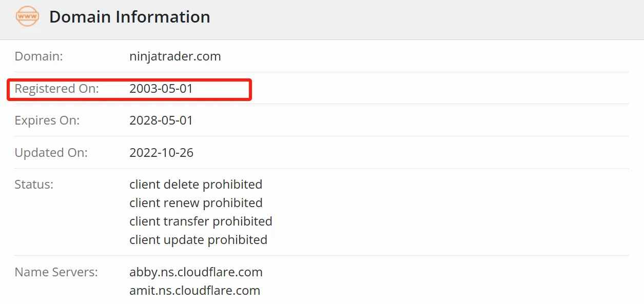This screenshot has width=644, height=304.
Task: Click the Domain: field label
Action: click(38, 56)
